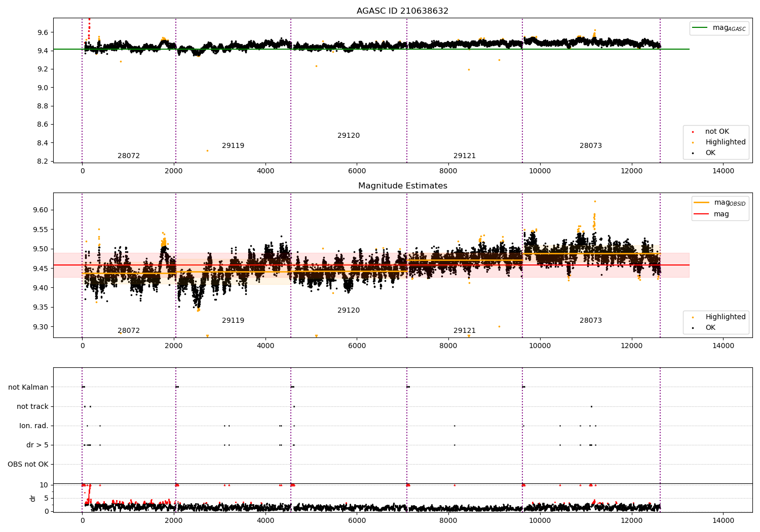Click the "not Kalman" row label
Viewport: 760px width, 532px height.
click(28, 387)
